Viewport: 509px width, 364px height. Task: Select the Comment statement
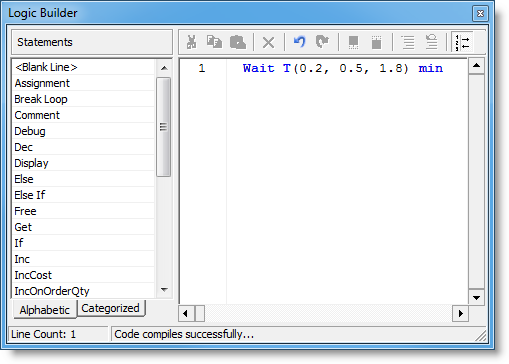[84, 115]
